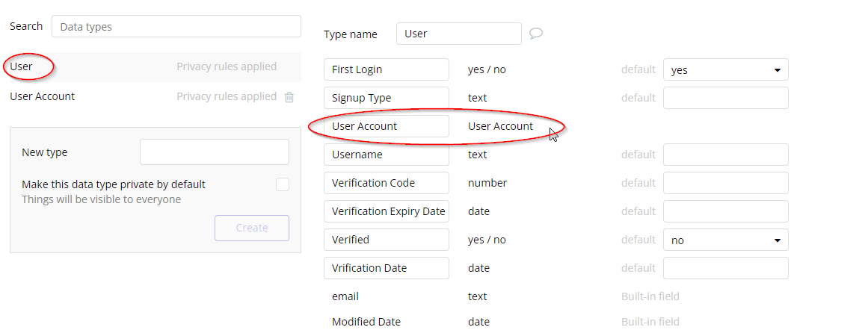Focus the New type name input
This screenshot has width=868, height=333.
coord(214,152)
